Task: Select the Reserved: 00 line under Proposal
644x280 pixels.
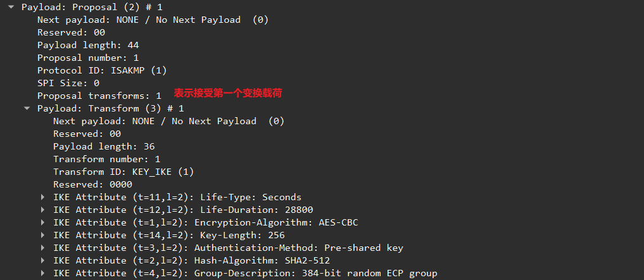Action: point(71,32)
